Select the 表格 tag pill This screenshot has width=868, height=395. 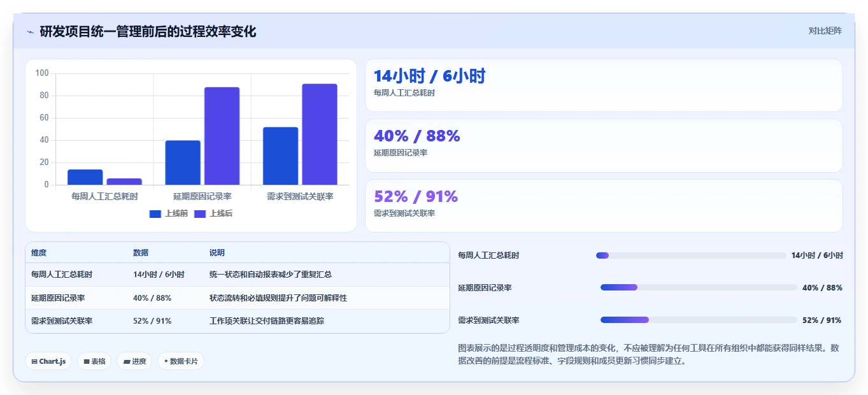coord(94,361)
